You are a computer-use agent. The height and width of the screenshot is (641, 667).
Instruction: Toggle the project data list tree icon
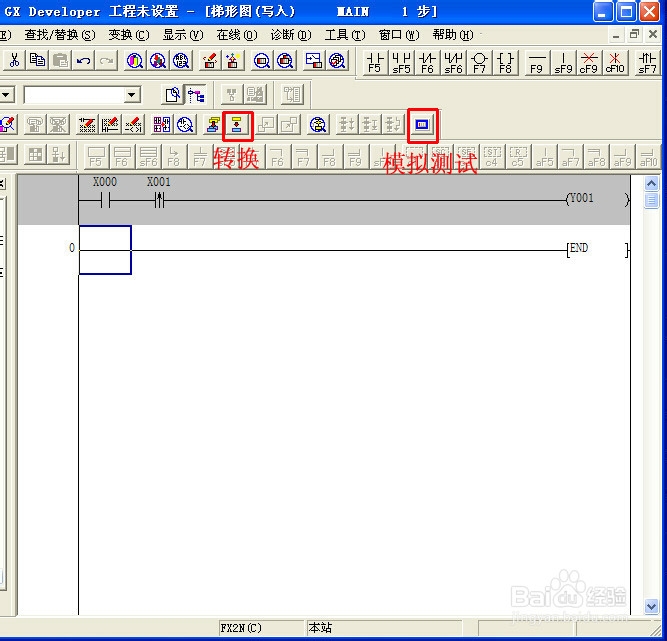196,94
